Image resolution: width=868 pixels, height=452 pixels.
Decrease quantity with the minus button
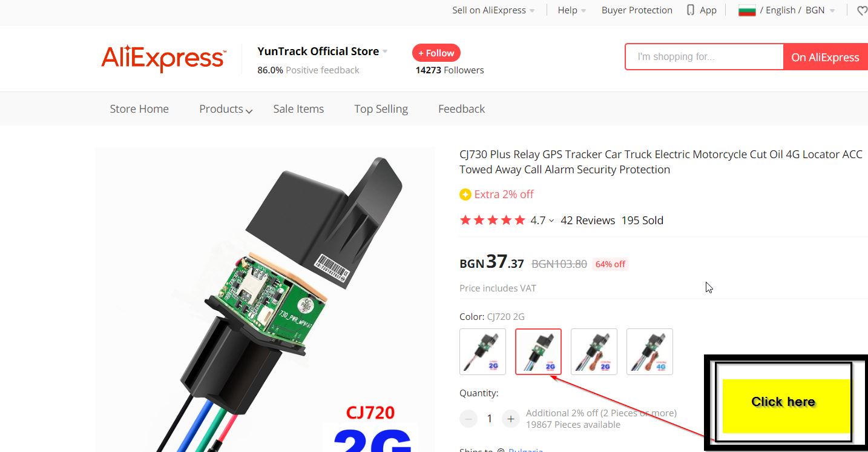(468, 419)
